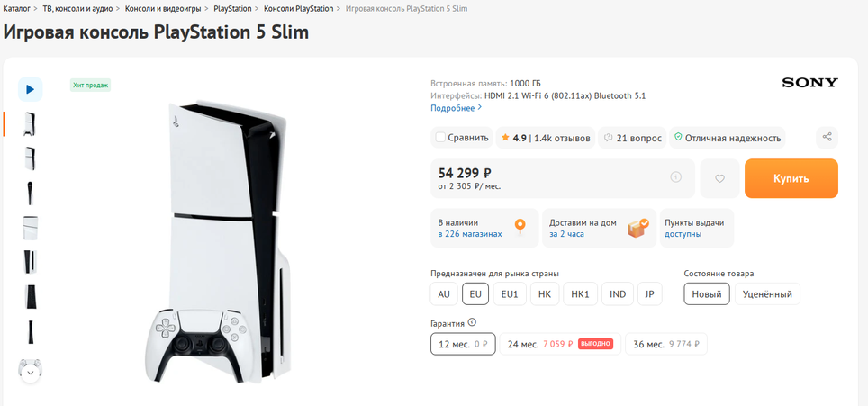Choose the 24 мес. warranty option
This screenshot has height=406, width=868.
click(x=524, y=344)
